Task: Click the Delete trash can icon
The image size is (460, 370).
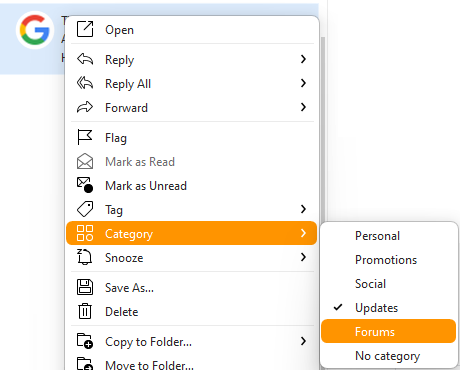Action: click(85, 311)
